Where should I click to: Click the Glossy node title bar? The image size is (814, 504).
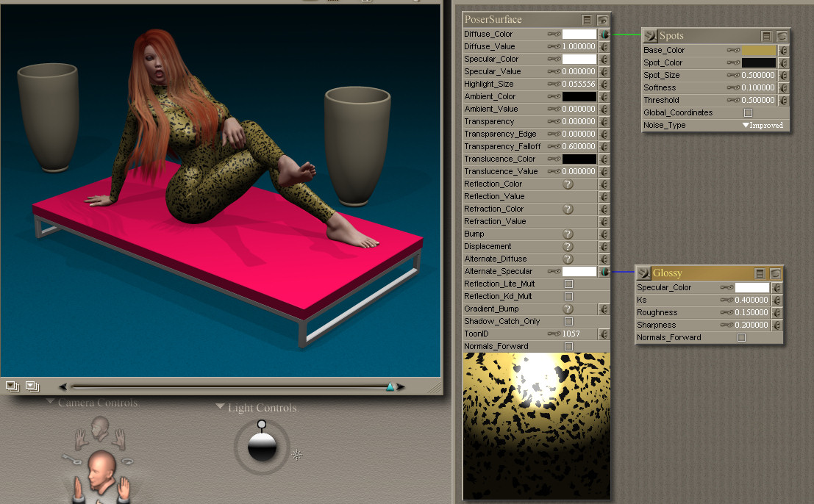point(699,273)
